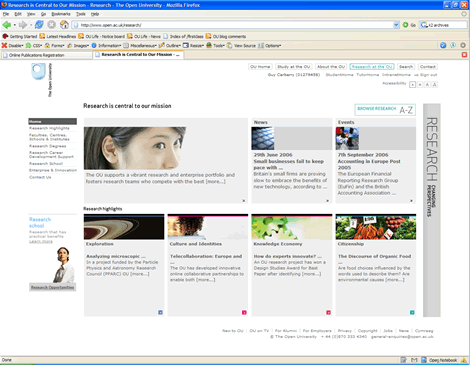
Task: Click the Research Opportunities link
Action: [52, 287]
